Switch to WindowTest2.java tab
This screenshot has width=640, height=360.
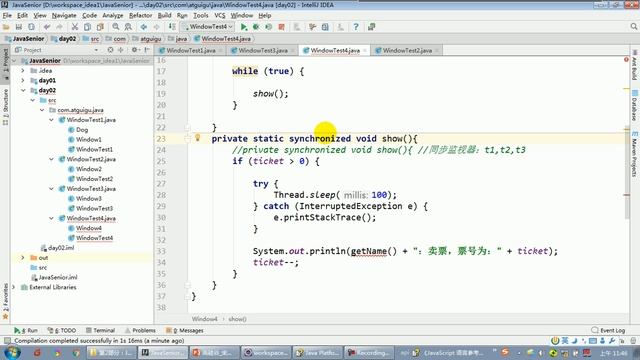(x=407, y=51)
